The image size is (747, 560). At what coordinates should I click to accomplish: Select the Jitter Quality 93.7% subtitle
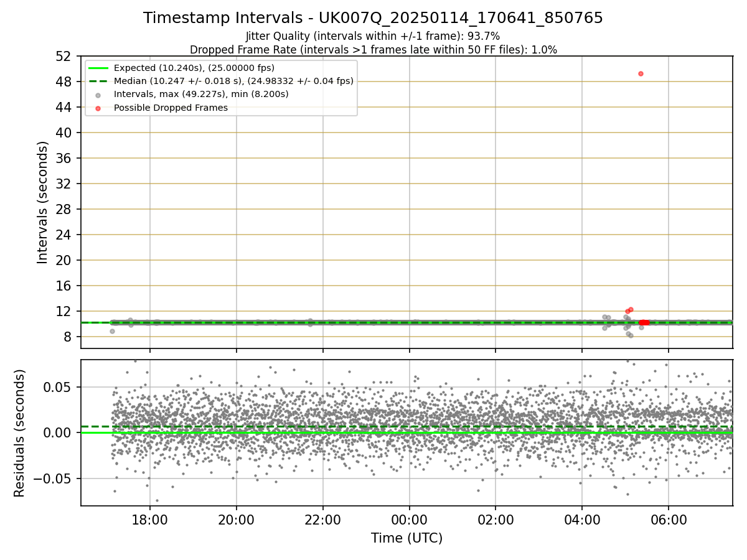click(373, 37)
